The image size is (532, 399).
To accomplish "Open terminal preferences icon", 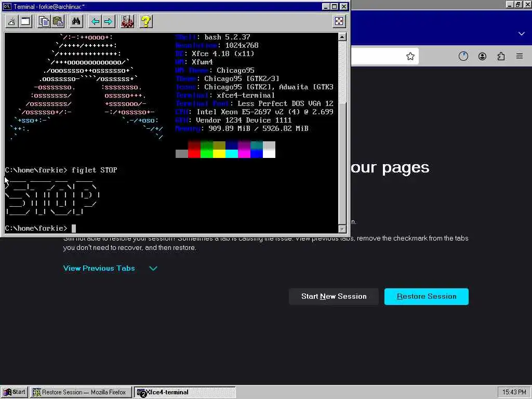I will [127, 22].
